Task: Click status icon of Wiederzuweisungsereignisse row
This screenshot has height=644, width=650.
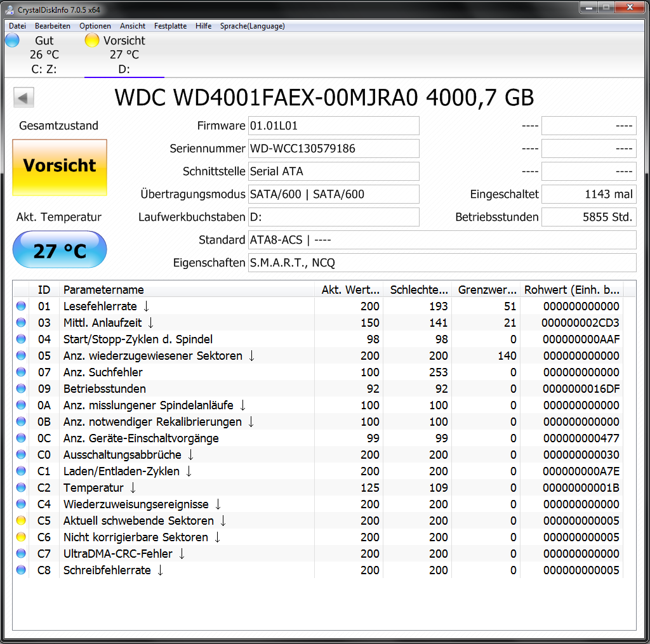Action: [21, 504]
